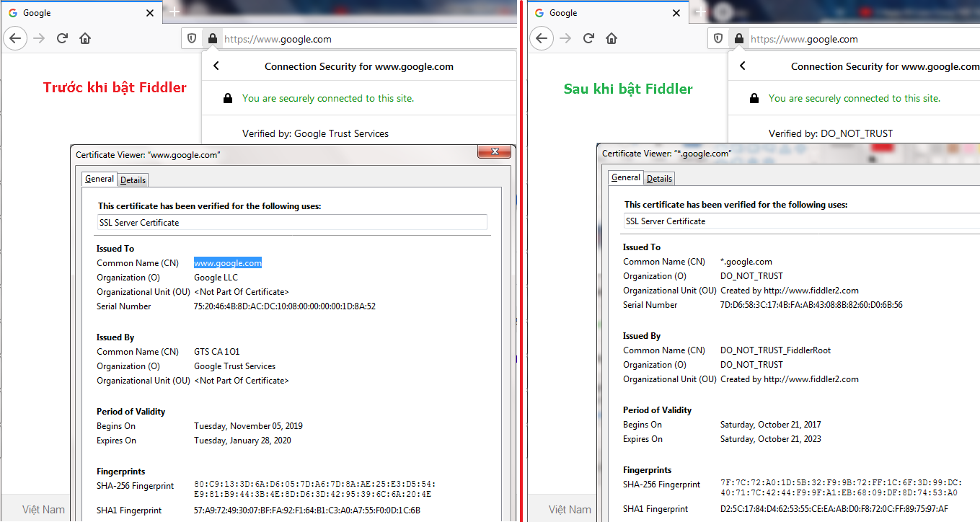
Task: Open General tab in *.google.com certificate viewer
Action: 626,177
